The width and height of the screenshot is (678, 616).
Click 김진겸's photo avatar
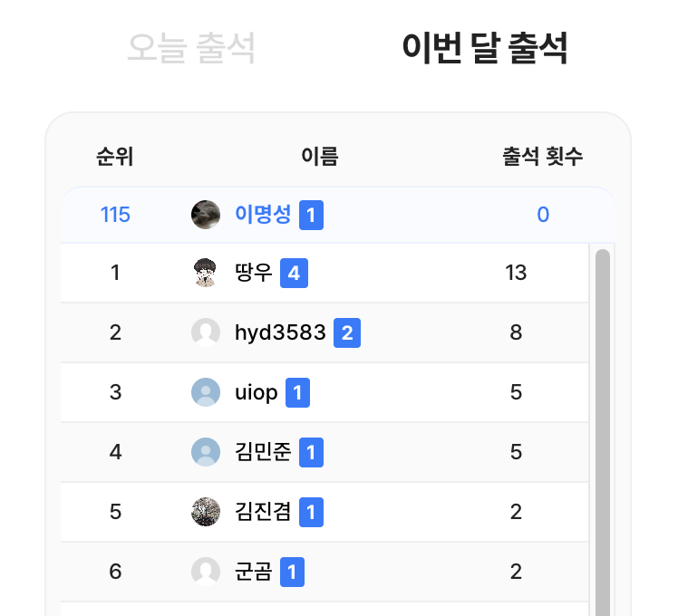[x=206, y=512]
